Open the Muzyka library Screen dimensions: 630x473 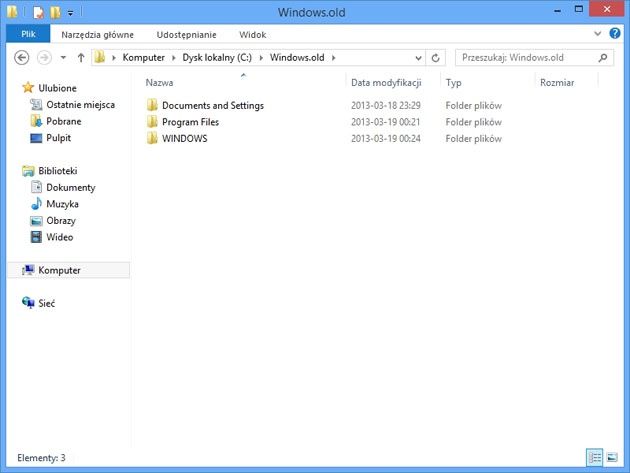click(x=62, y=204)
